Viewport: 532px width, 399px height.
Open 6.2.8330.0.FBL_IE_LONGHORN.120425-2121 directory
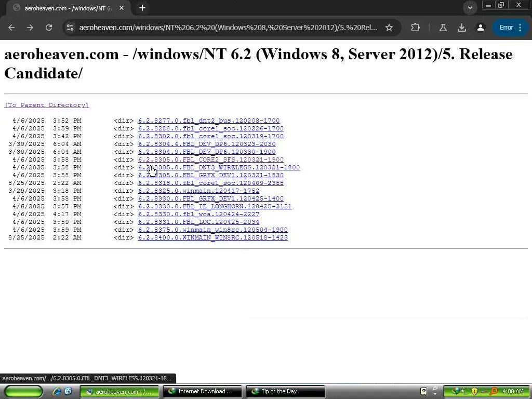click(215, 206)
